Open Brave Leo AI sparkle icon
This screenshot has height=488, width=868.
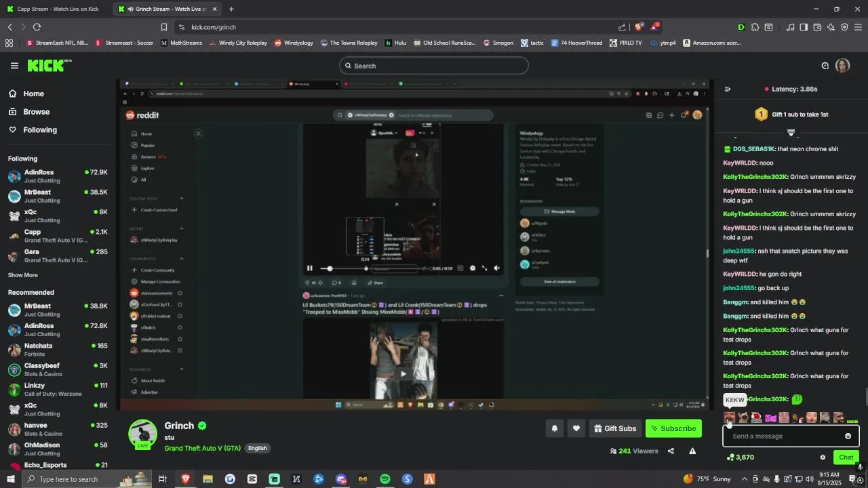click(x=831, y=27)
